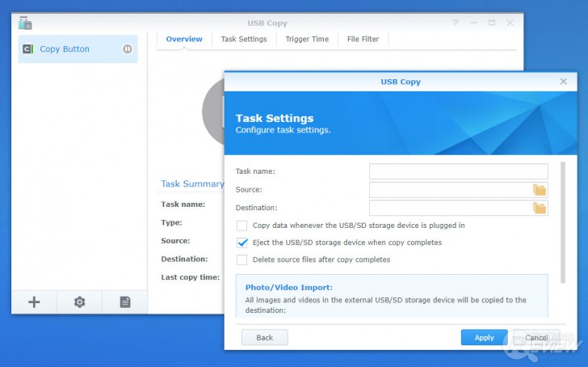The width and height of the screenshot is (588, 367).
Task: Click the USB Copy app icon in the title bar
Action: (x=25, y=23)
